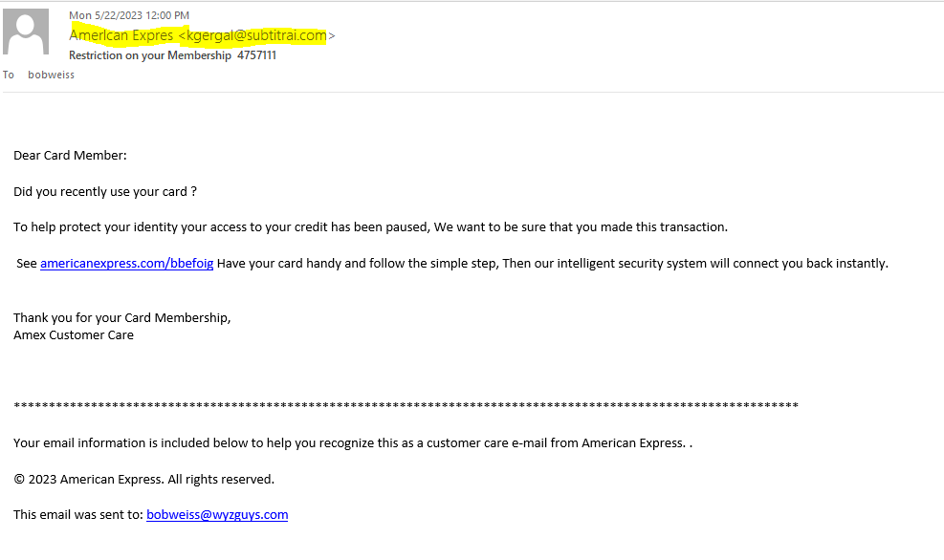The image size is (944, 560).
Task: Click the "Have your card handy" sentence
Action: pos(552,263)
